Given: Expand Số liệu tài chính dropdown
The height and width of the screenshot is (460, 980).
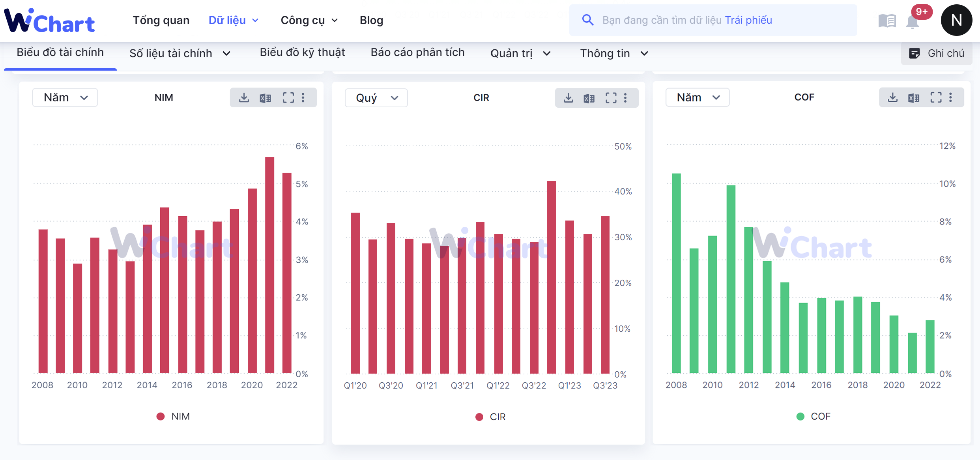Looking at the screenshot, I should click(x=180, y=53).
